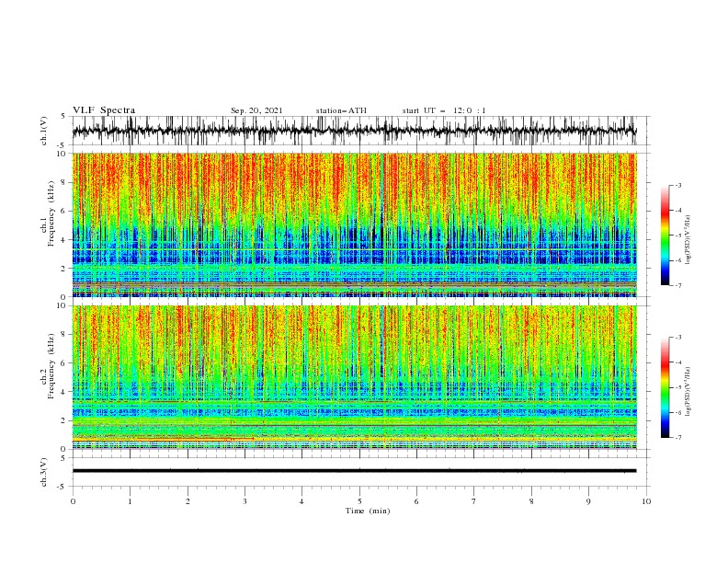Click the ch.2 frequency spectrogram panel

pyautogui.click(x=355, y=377)
